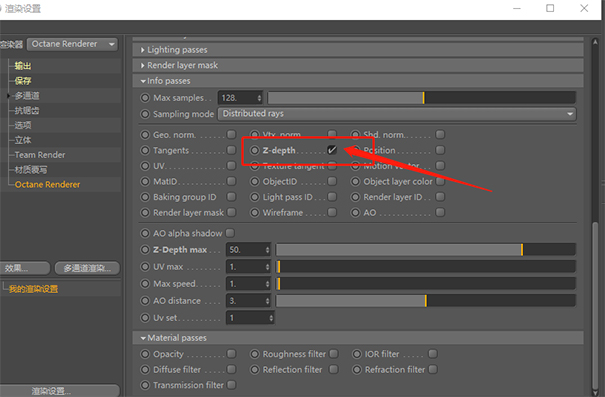
Task: Enable the Object layer color checkbox
Action: tap(440, 181)
